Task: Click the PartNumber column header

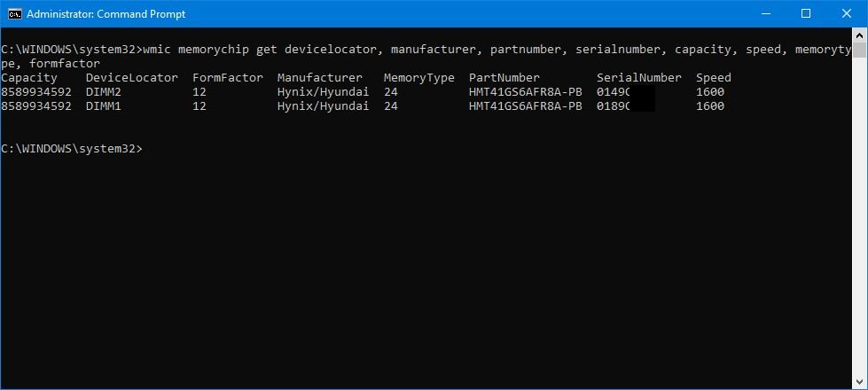Action: 504,78
